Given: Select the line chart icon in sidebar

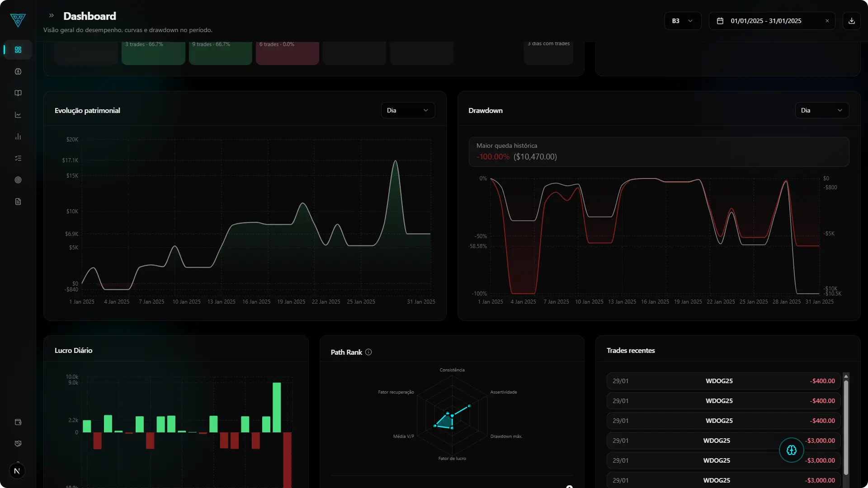Looking at the screenshot, I should click(x=18, y=115).
